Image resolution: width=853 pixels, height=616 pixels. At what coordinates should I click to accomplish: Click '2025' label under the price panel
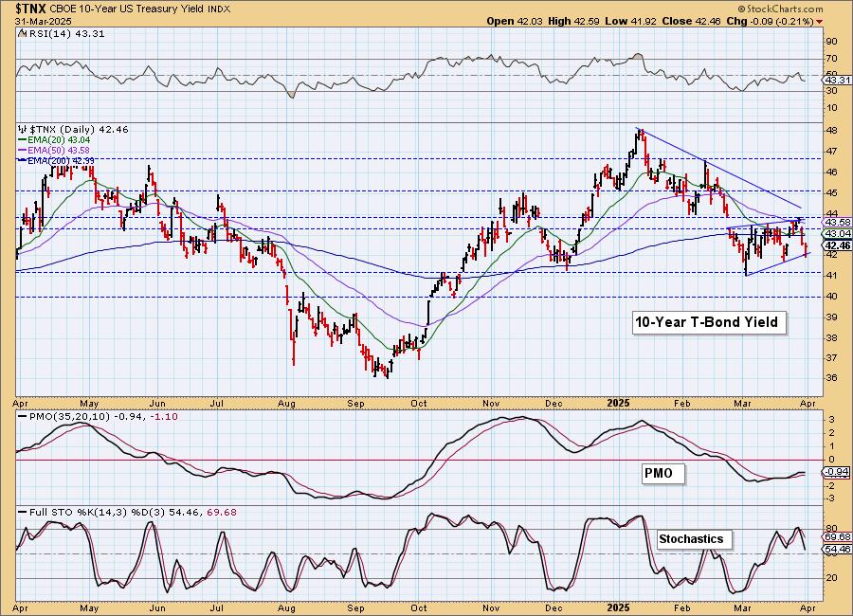coord(618,403)
